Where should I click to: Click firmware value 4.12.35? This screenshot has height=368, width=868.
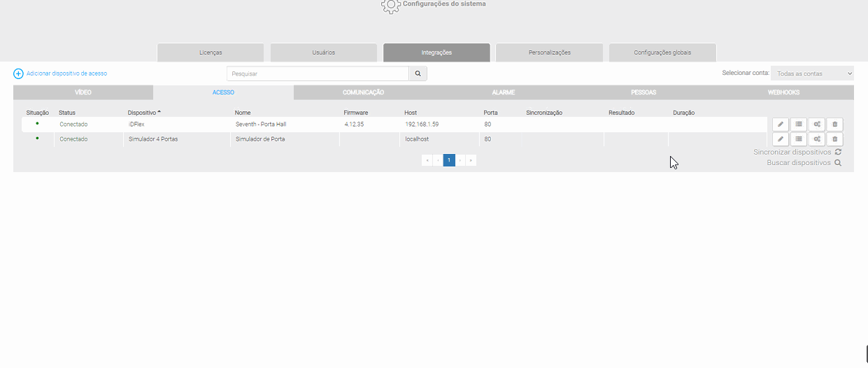point(354,125)
